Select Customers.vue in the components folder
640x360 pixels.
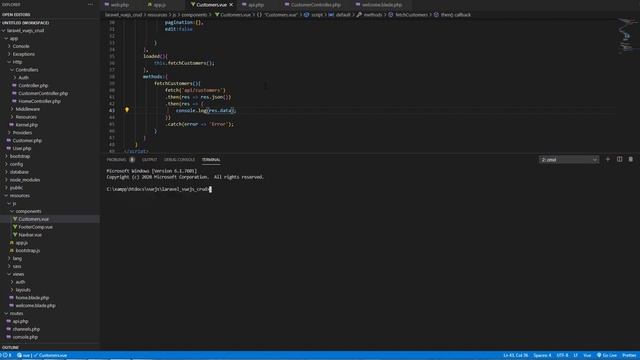tap(33, 219)
